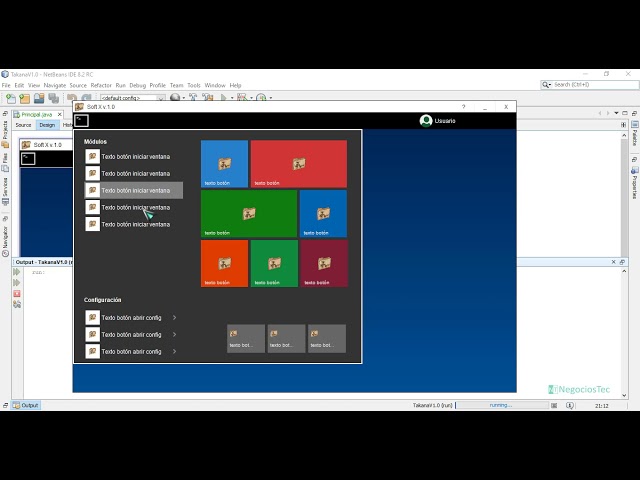
Task: Expand the Profile Project dropdown arrow
Action: 270,98
